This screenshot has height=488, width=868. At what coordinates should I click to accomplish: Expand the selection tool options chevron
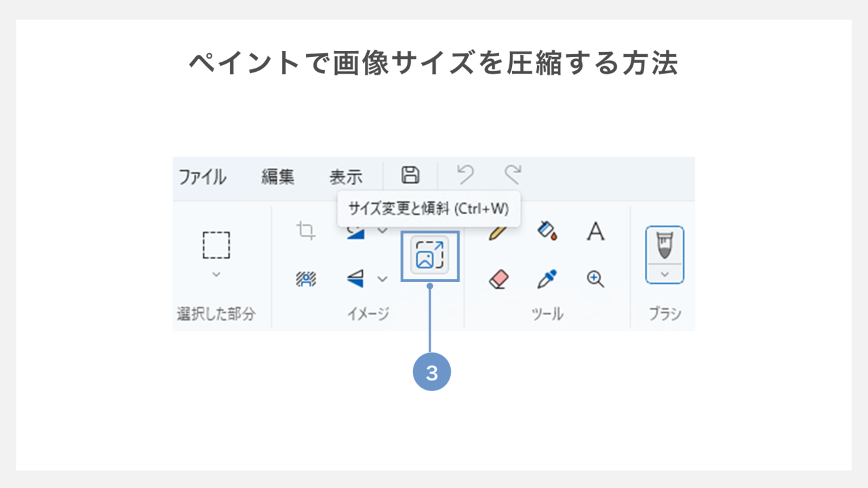[x=216, y=274]
